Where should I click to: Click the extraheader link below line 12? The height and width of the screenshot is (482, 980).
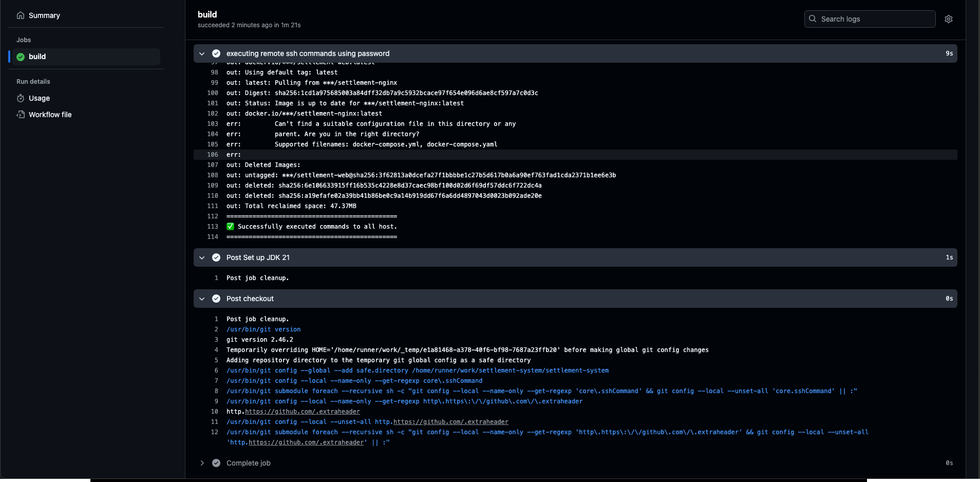point(306,442)
